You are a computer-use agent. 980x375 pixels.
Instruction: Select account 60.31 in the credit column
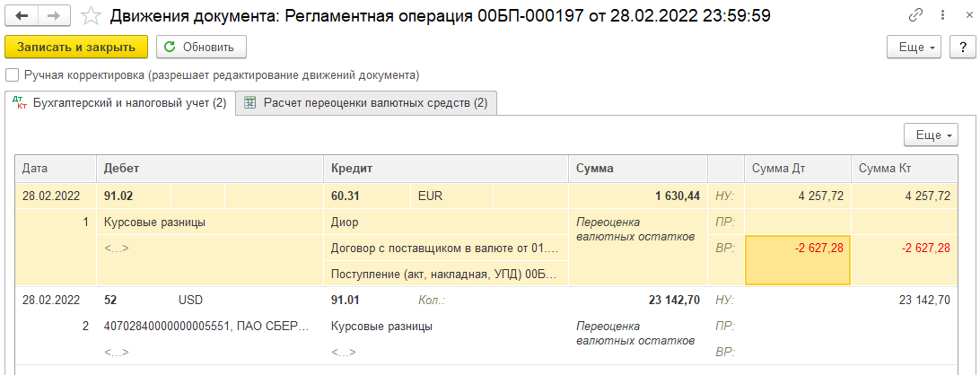[x=345, y=195]
